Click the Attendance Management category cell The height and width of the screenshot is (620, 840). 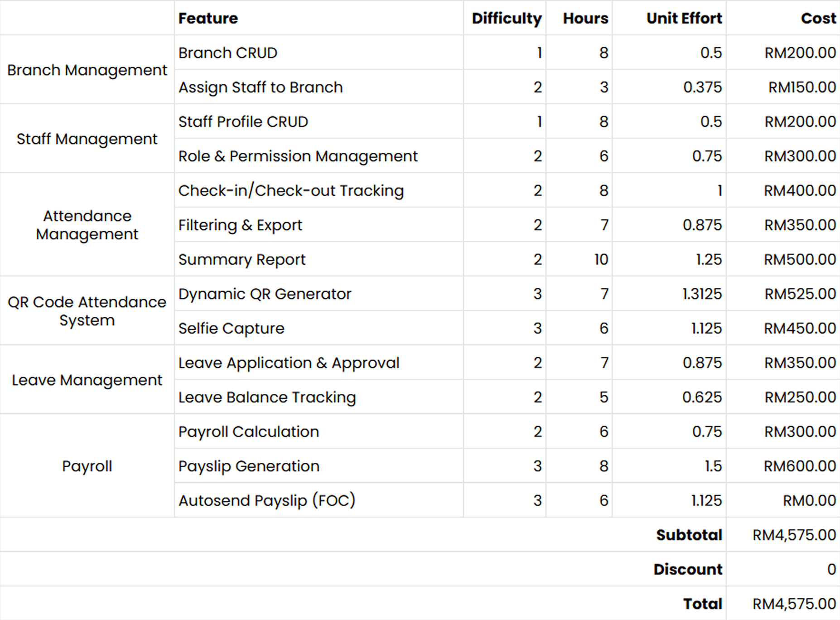click(x=87, y=225)
